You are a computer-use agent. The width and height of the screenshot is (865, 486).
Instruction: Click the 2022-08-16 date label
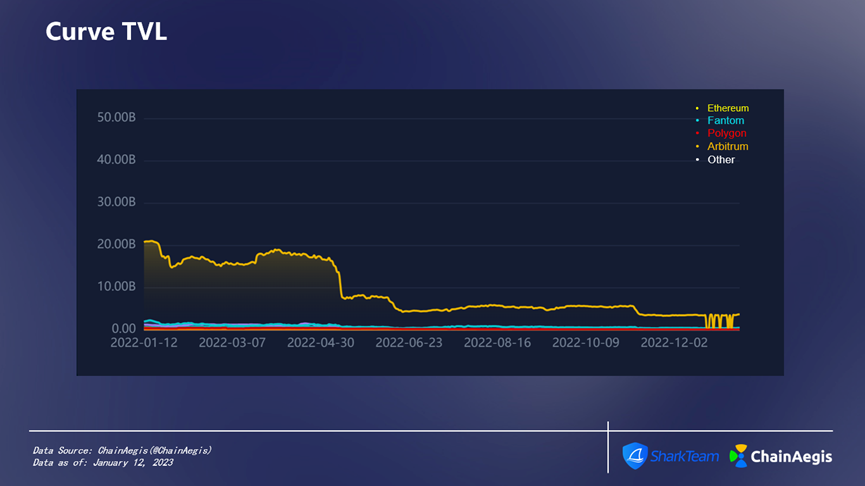tap(497, 343)
